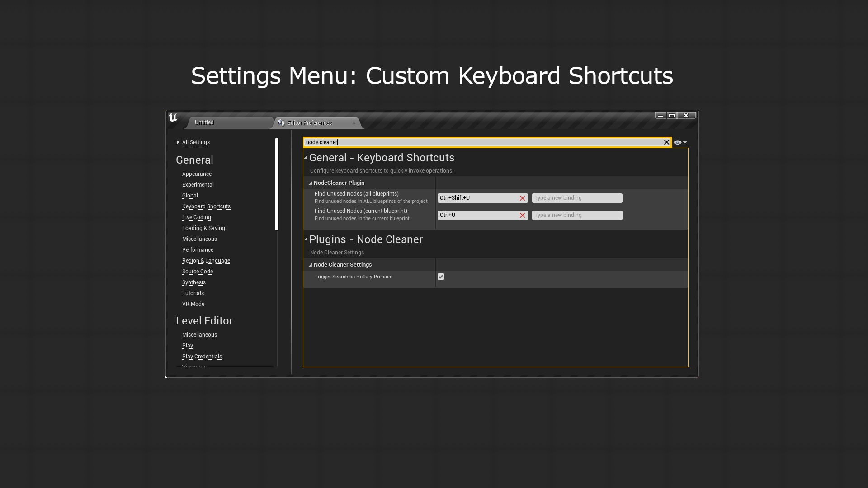
Task: Open Keyboard Shortcuts settings link
Action: click(206, 206)
